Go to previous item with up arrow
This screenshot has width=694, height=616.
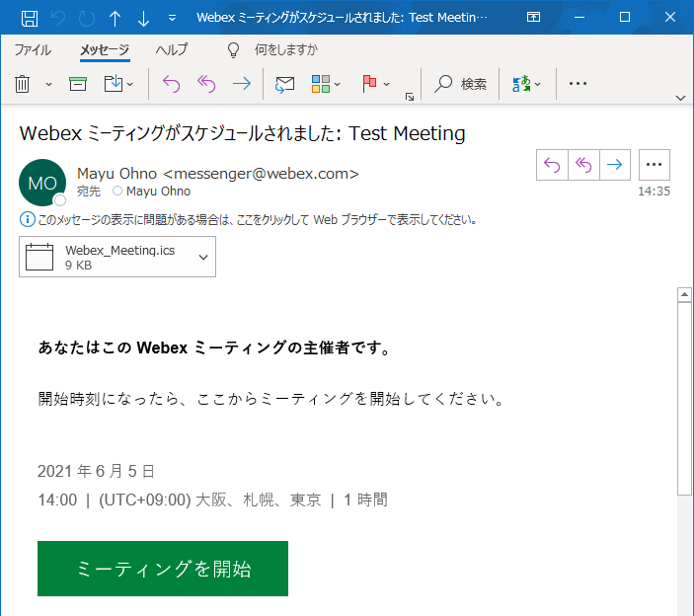[115, 18]
